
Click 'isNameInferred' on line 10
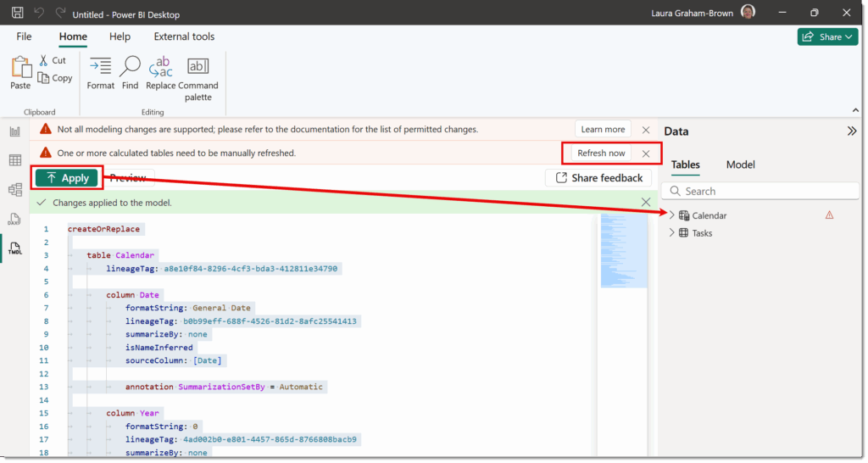[x=159, y=348]
